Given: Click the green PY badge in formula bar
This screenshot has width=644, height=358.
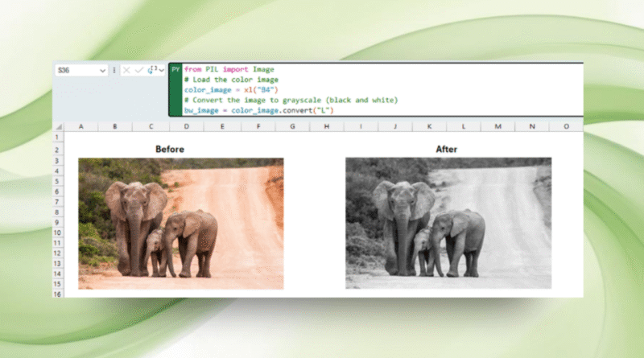Looking at the screenshot, I should 175,70.
